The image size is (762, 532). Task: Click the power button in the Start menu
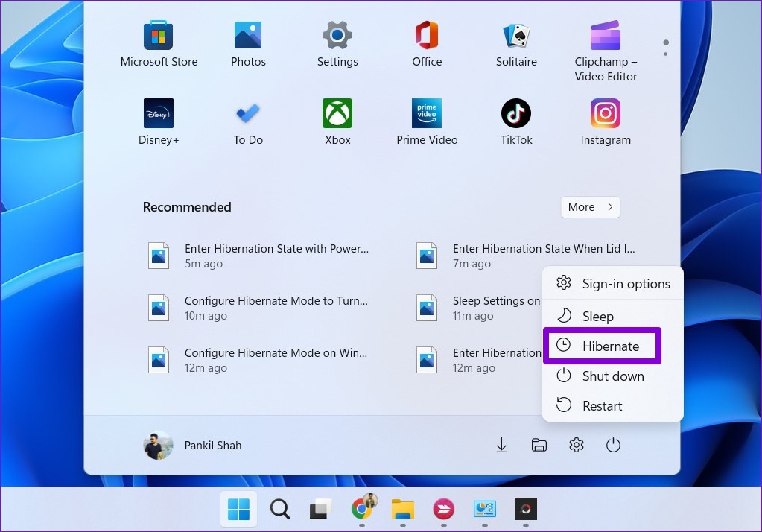613,445
